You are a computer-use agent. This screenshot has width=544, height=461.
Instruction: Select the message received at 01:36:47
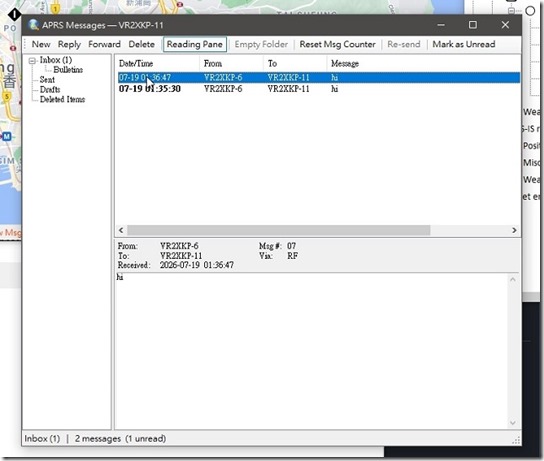(318, 77)
